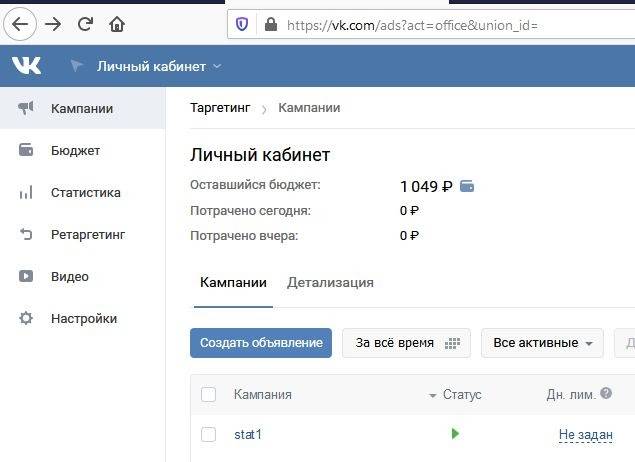Tick the select-all checkbox in table header
The width and height of the screenshot is (635, 462).
(208, 395)
